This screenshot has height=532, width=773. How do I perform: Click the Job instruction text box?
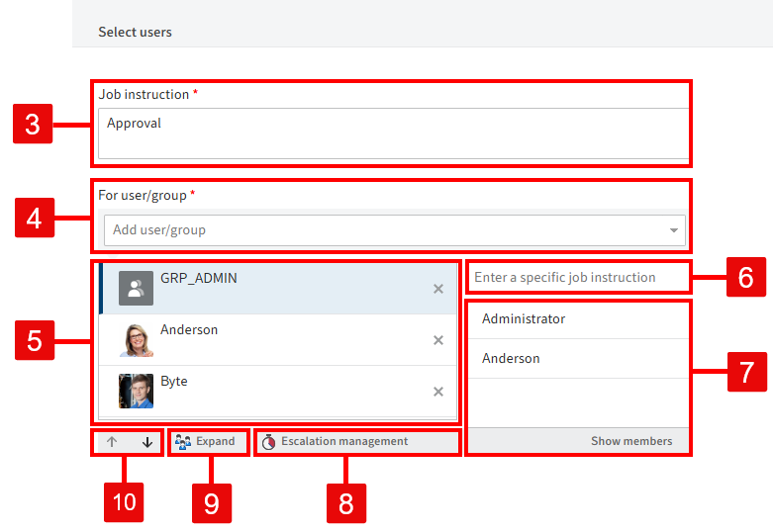click(392, 133)
